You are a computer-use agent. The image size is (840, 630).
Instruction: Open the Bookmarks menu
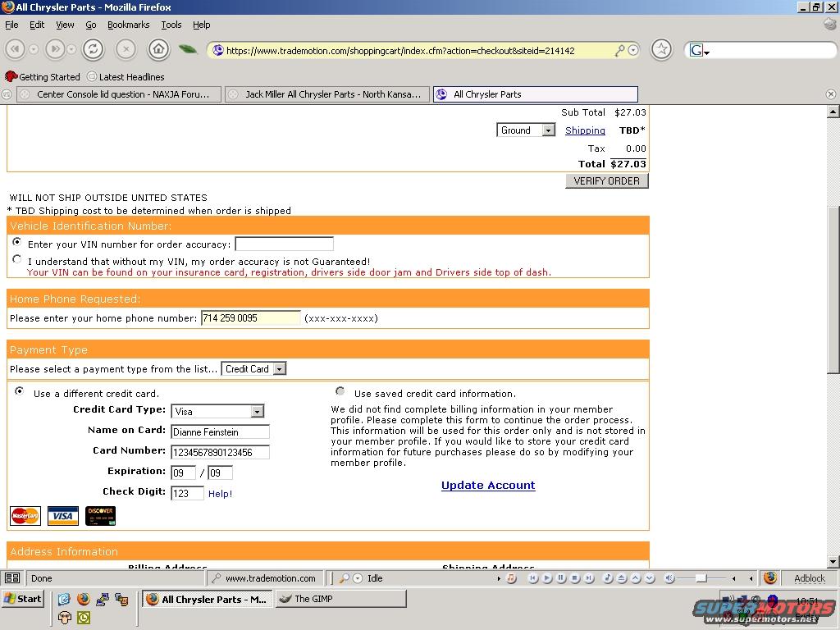(x=128, y=25)
